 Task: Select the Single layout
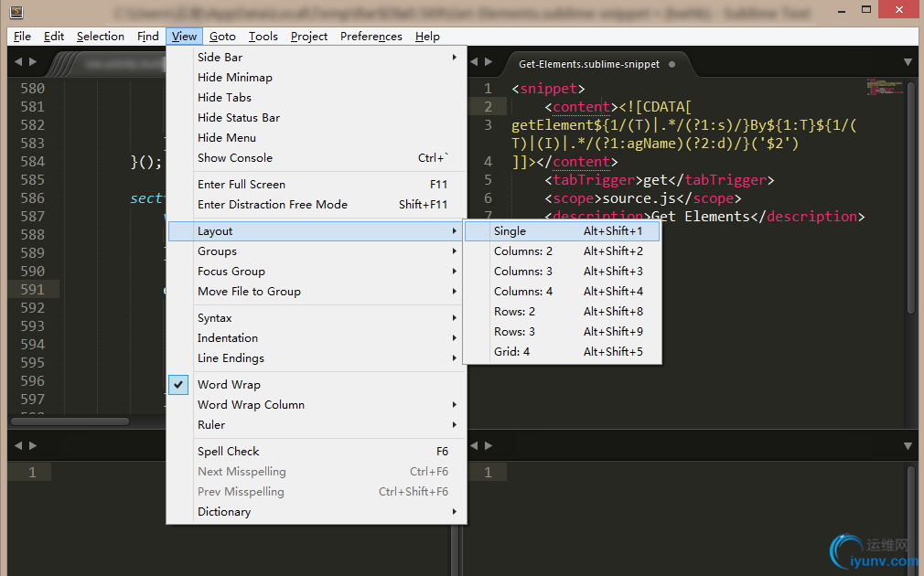pos(563,231)
